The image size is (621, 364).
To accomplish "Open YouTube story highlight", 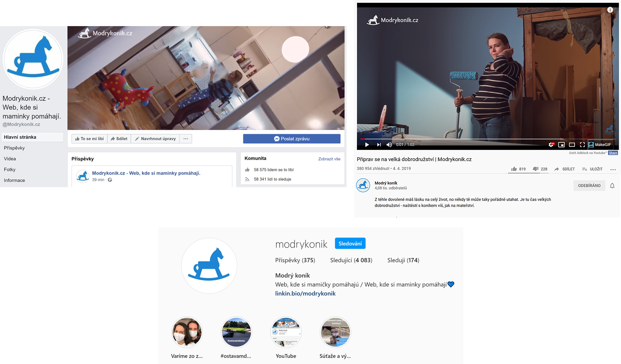I will point(286,332).
